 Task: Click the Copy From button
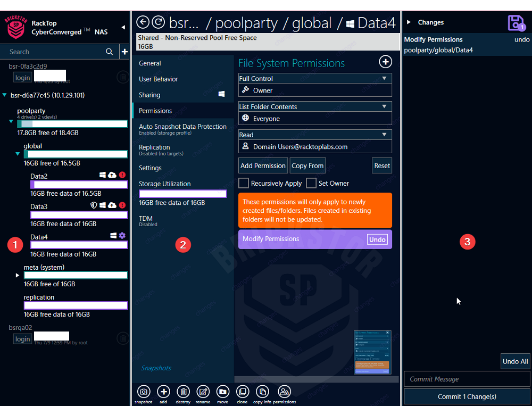[x=307, y=165]
